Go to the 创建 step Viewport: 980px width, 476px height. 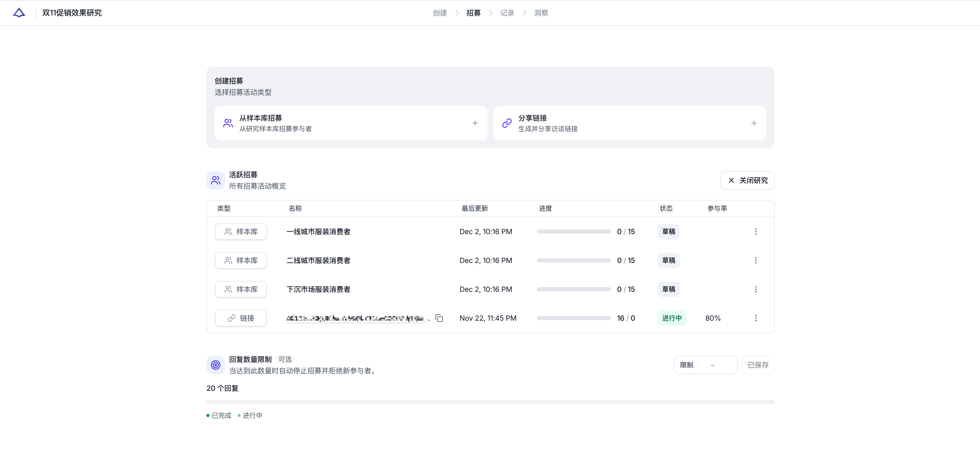(x=440, y=13)
